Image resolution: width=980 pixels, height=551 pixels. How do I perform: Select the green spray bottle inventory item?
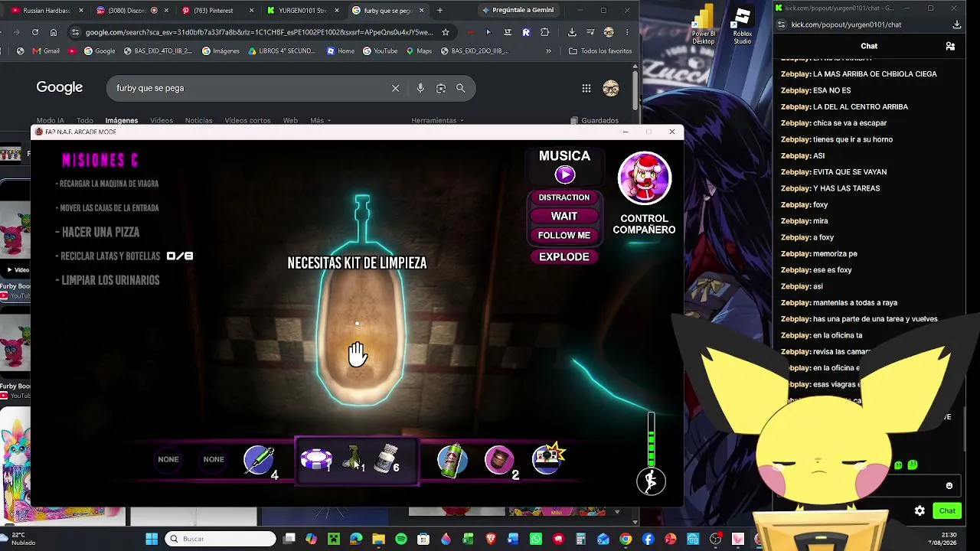[x=353, y=459]
